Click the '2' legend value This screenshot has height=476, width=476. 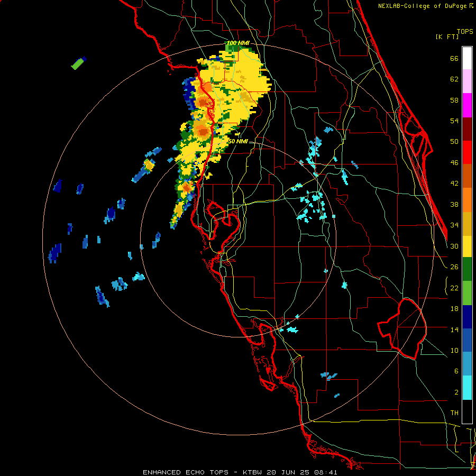click(456, 392)
